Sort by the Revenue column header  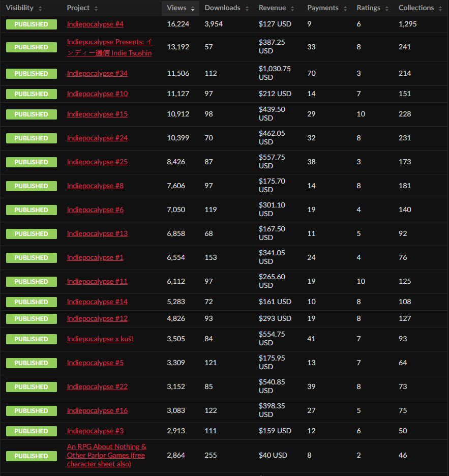(276, 8)
